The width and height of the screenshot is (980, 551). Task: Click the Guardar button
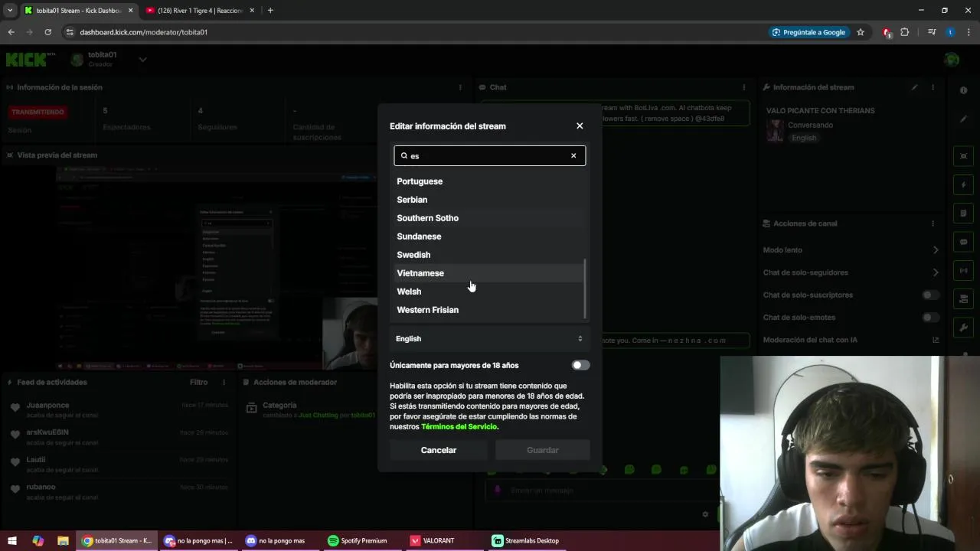[543, 450]
